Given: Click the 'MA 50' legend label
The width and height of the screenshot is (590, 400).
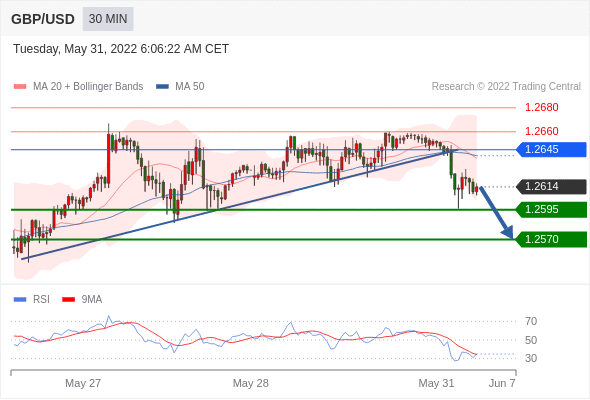Looking at the screenshot, I should tap(190, 87).
